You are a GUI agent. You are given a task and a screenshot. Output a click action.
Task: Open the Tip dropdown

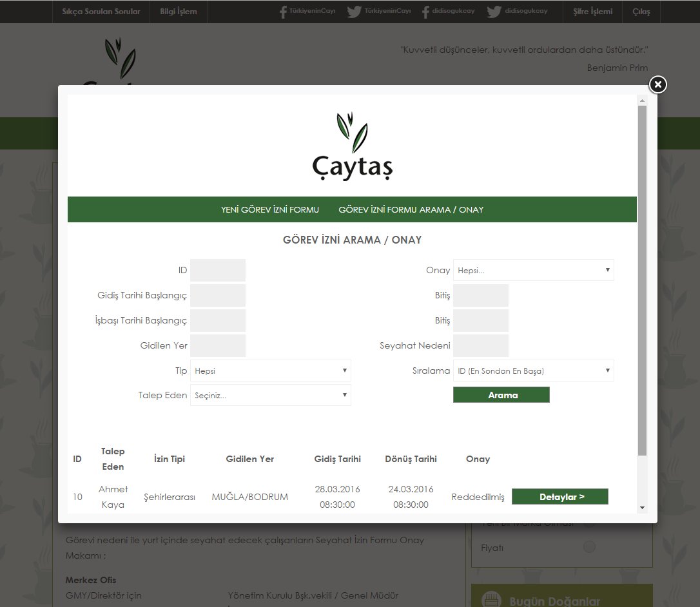(271, 371)
